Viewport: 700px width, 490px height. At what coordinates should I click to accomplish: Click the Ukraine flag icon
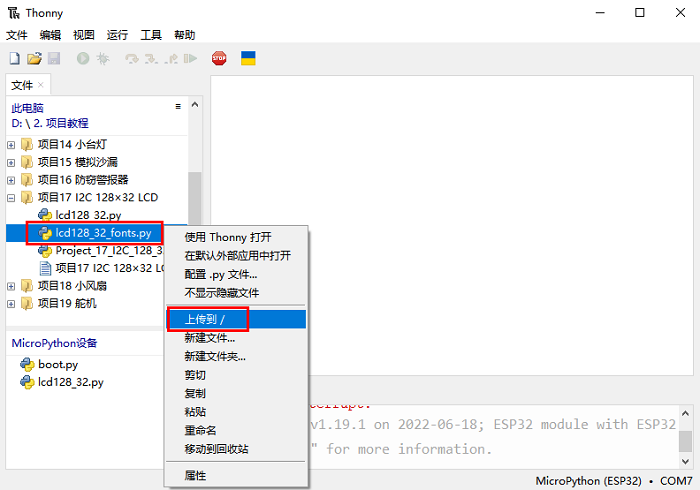coord(248,59)
